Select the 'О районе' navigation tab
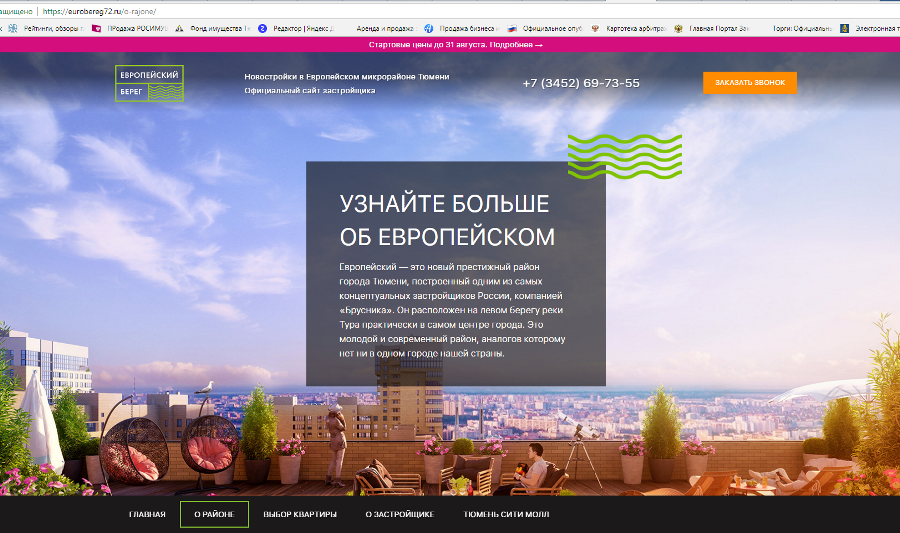Image resolution: width=900 pixels, height=533 pixels. coord(214,514)
